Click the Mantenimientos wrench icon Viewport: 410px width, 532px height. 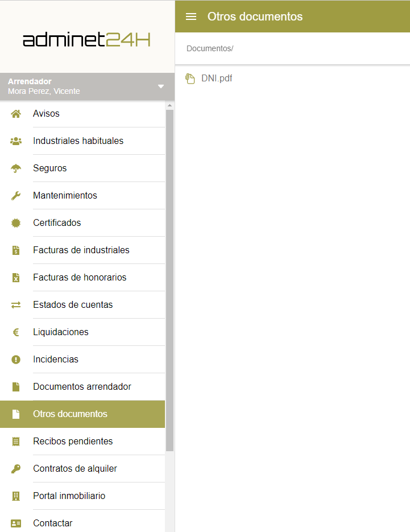16,195
